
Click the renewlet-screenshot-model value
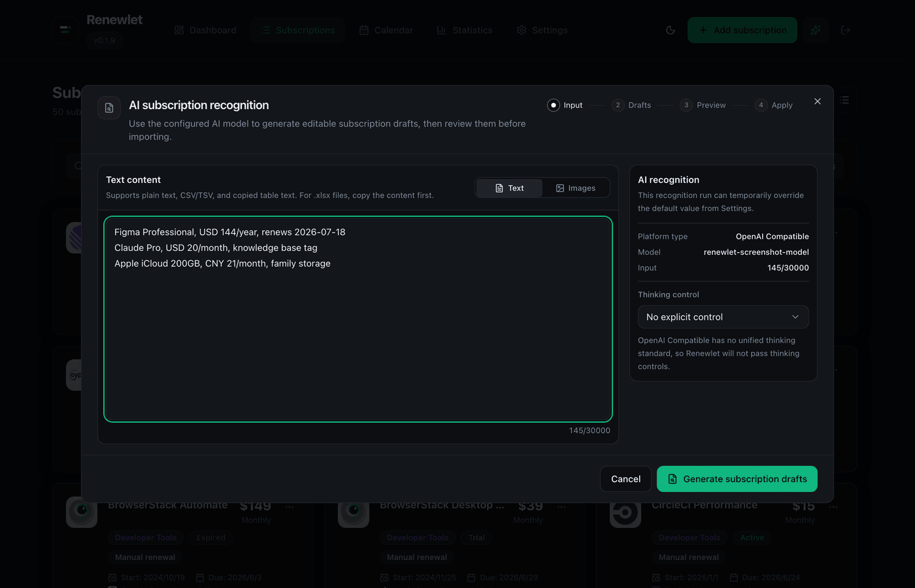(x=756, y=252)
